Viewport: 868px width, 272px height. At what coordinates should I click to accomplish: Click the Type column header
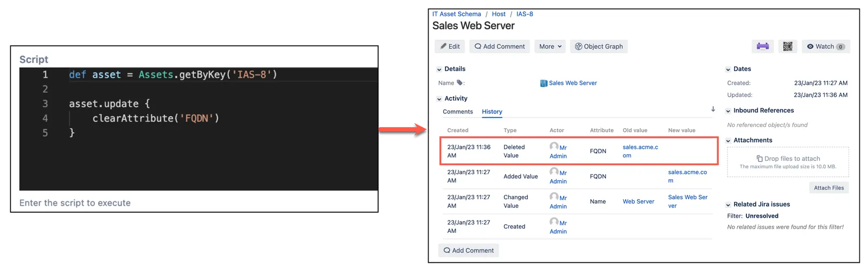coord(510,130)
